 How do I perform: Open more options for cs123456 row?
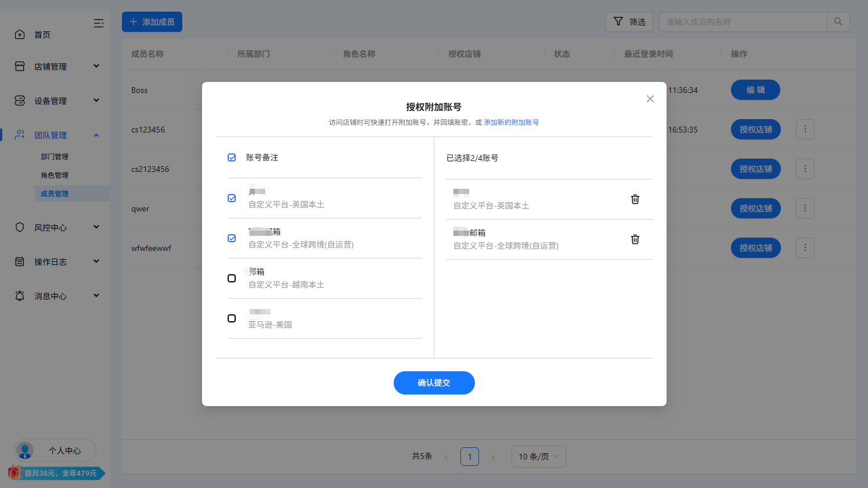[805, 130]
